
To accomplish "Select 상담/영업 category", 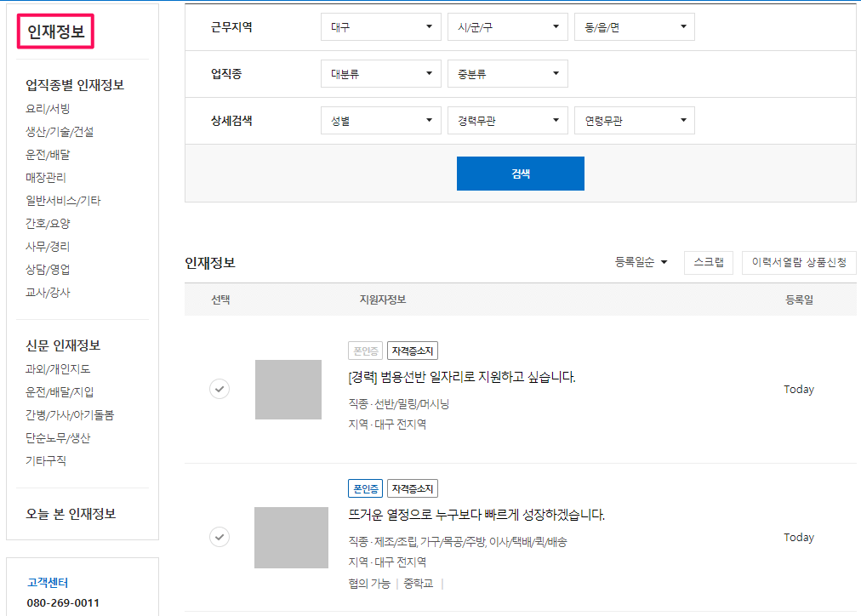I will pyautogui.click(x=48, y=270).
